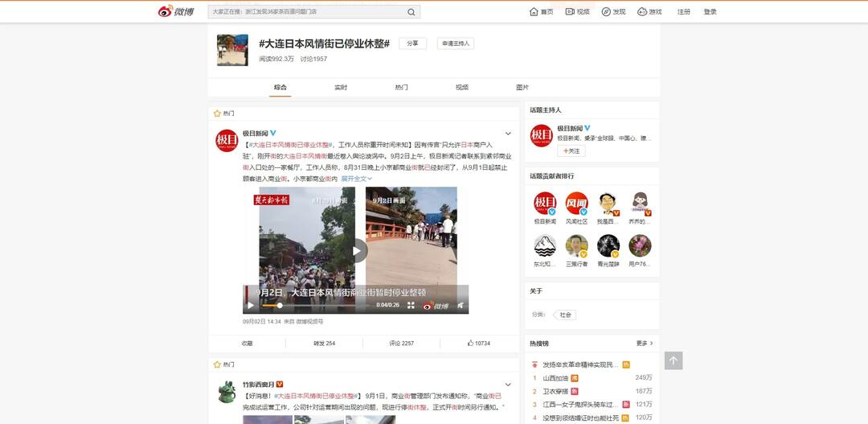This screenshot has height=424, width=868.
Task: Click contributor 三策行者 avatar
Action: point(576,245)
